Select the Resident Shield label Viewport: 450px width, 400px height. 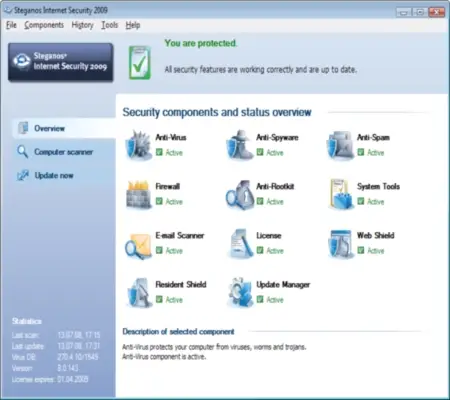tap(181, 284)
